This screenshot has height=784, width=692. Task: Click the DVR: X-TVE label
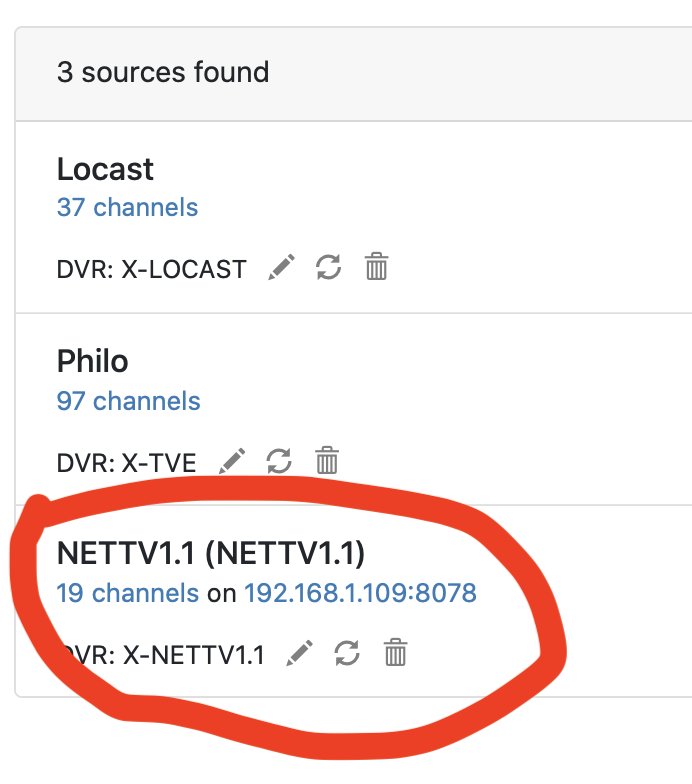point(127,462)
